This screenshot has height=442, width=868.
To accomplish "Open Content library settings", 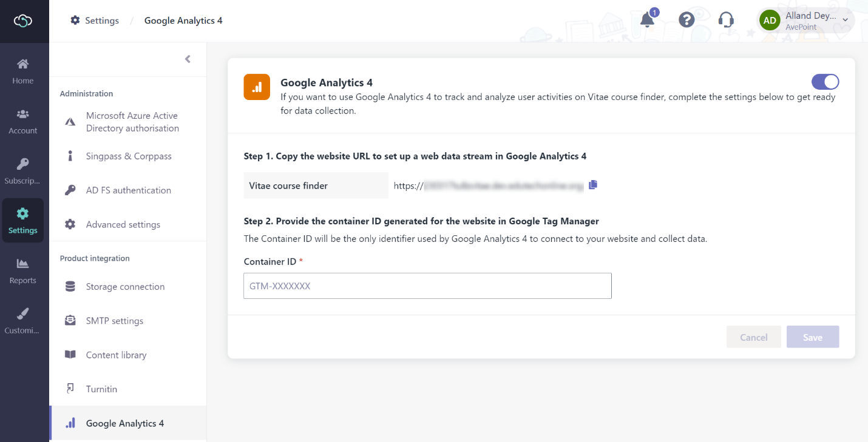I will click(x=128, y=355).
